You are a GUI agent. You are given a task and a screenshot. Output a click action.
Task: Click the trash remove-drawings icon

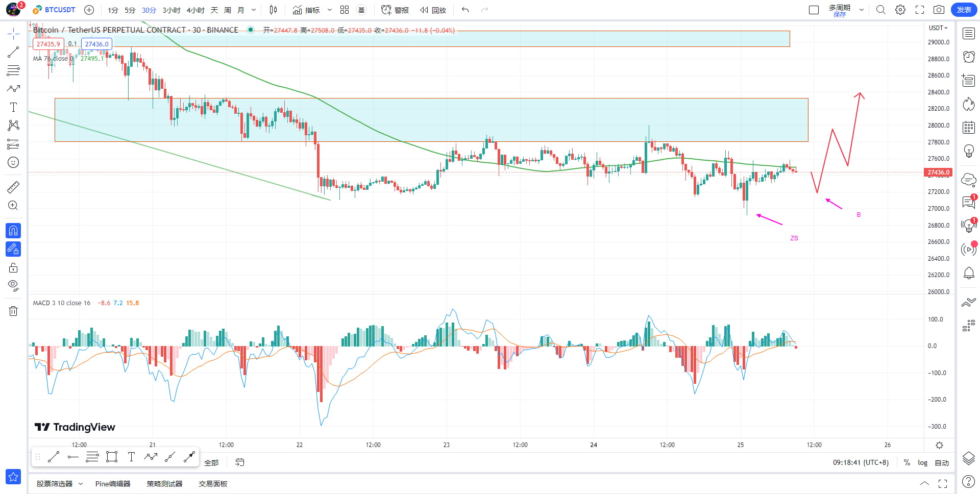click(x=13, y=311)
